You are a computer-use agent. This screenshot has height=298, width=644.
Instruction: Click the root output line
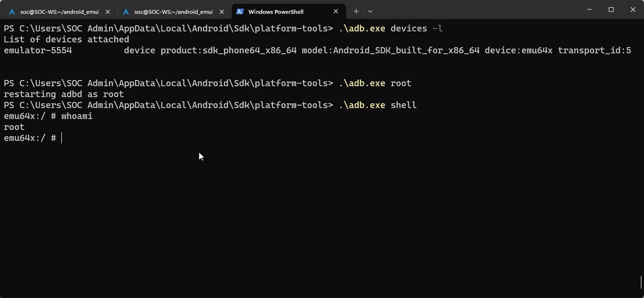click(x=13, y=127)
